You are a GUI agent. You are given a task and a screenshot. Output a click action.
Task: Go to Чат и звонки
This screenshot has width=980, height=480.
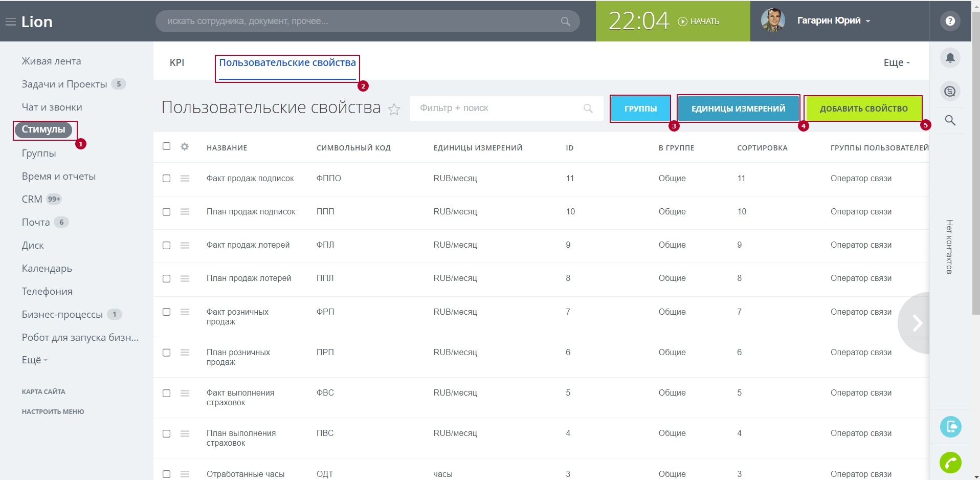click(52, 107)
